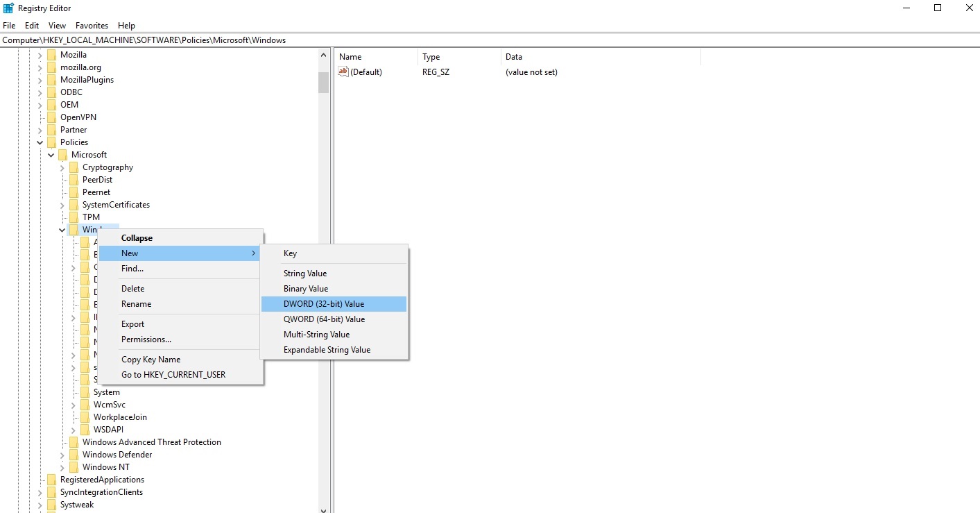Click the ab icon beside the (Default) value
This screenshot has height=513, width=980.
[343, 72]
